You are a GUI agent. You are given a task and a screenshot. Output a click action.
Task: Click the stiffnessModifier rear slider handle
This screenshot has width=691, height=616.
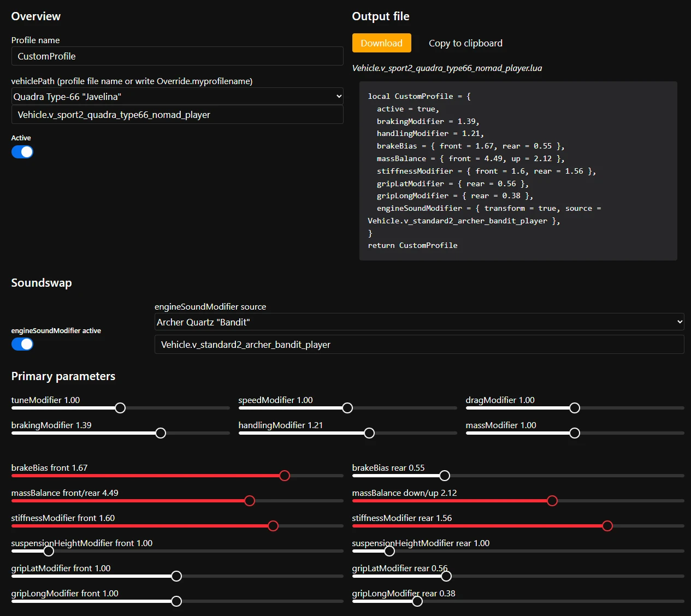tap(607, 526)
